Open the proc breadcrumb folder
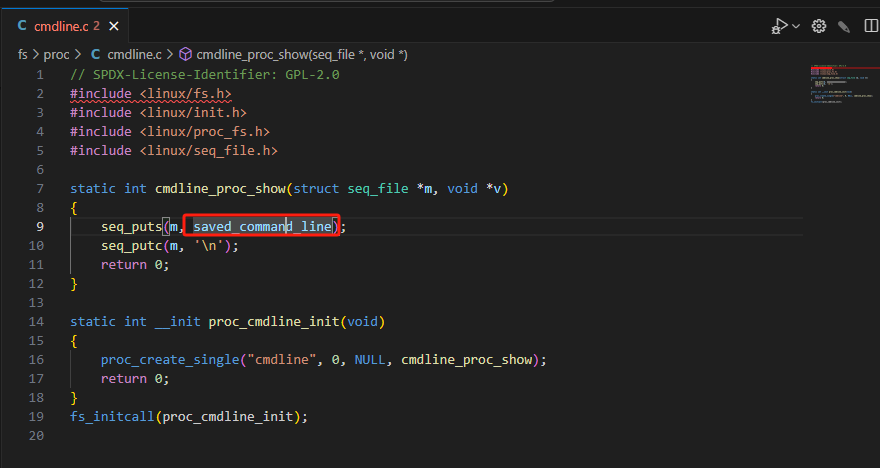This screenshot has width=880, height=468. coord(56,54)
